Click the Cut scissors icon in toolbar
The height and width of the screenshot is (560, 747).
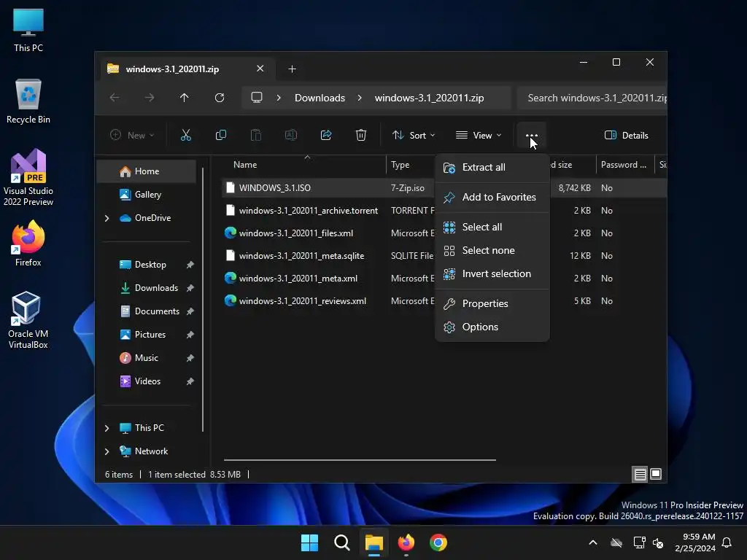click(186, 135)
